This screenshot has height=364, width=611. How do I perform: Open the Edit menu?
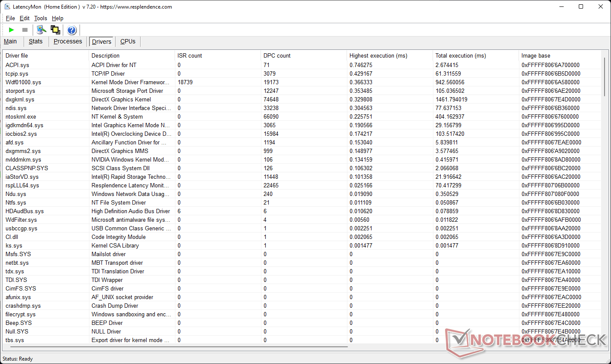click(25, 18)
